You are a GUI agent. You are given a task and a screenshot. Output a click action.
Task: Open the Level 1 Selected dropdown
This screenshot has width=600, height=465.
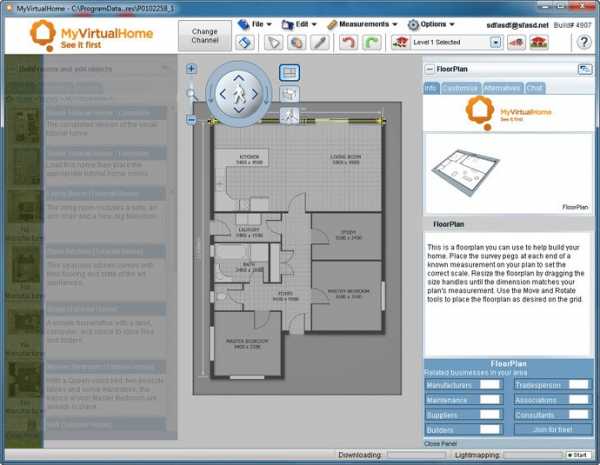point(496,43)
